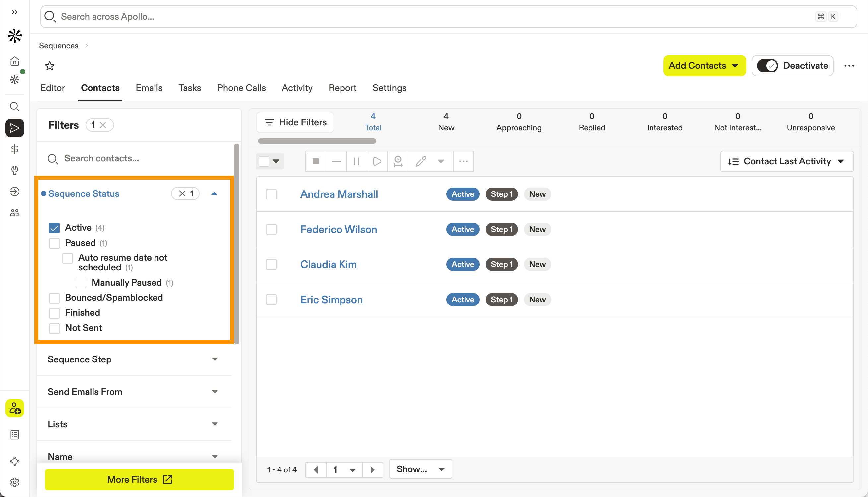This screenshot has height=497, width=868.
Task: Click the pencil edit toolbar icon
Action: (x=421, y=161)
